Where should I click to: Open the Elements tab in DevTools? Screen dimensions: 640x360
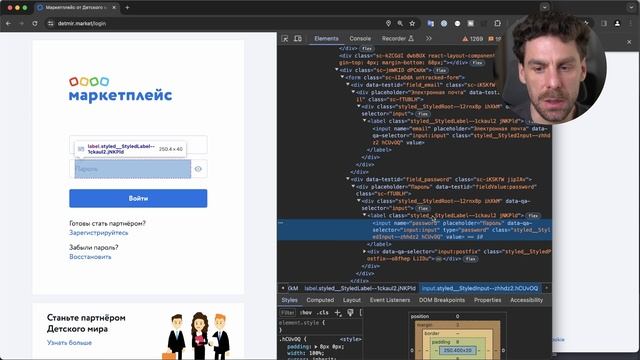point(326,38)
